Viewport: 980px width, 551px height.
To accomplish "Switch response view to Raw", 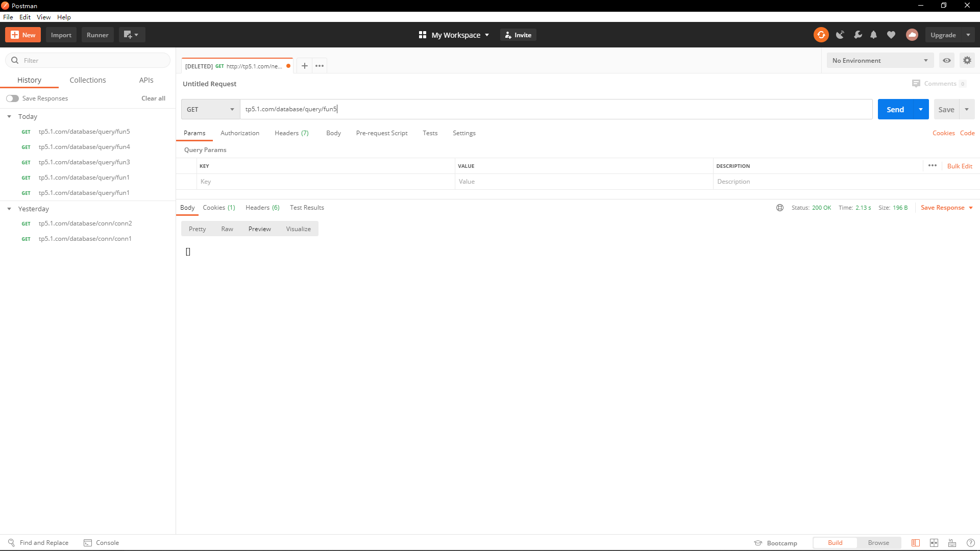I will click(x=227, y=229).
